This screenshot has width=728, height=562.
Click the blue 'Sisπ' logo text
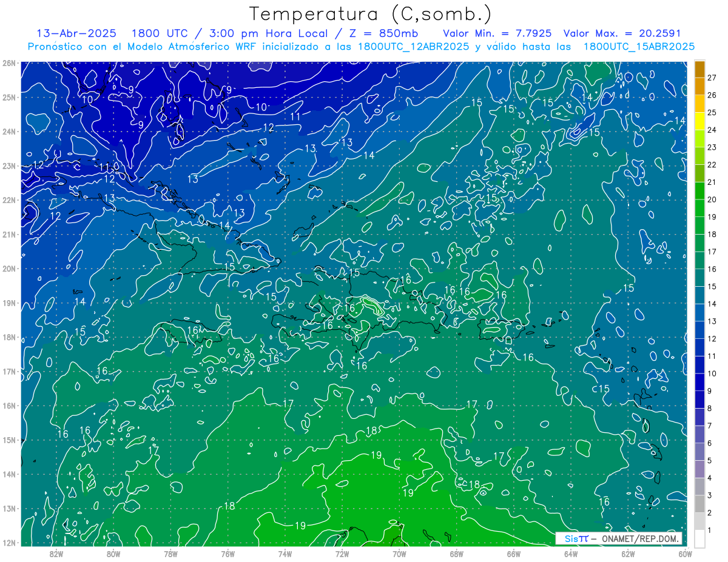[x=576, y=538]
